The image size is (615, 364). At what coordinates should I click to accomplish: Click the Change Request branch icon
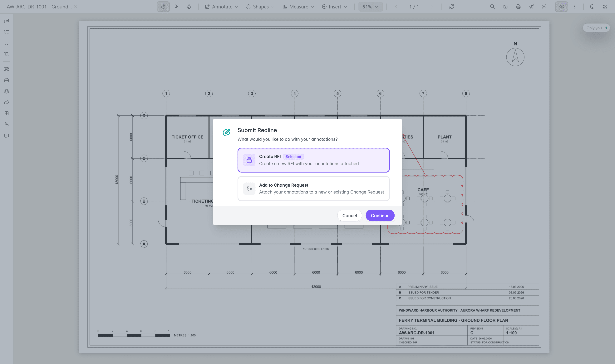[x=249, y=189]
